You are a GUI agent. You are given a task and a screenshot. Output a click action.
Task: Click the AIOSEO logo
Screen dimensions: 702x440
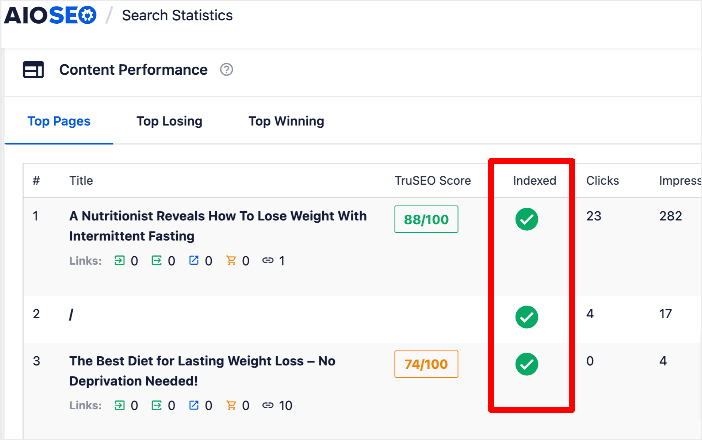50,16
